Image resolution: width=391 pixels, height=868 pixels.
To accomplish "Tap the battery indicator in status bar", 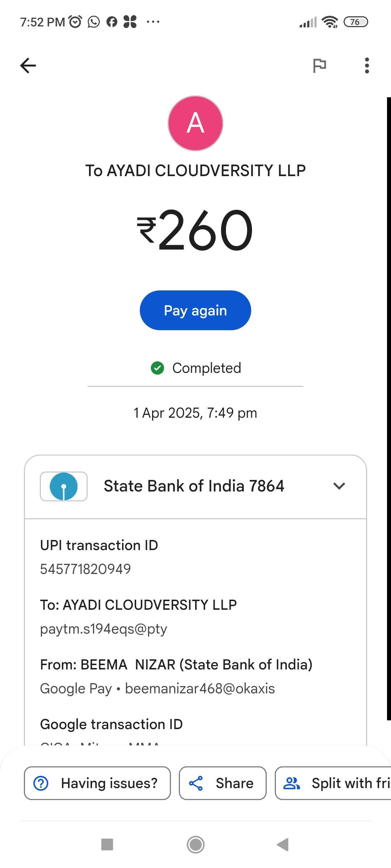I will point(356,22).
